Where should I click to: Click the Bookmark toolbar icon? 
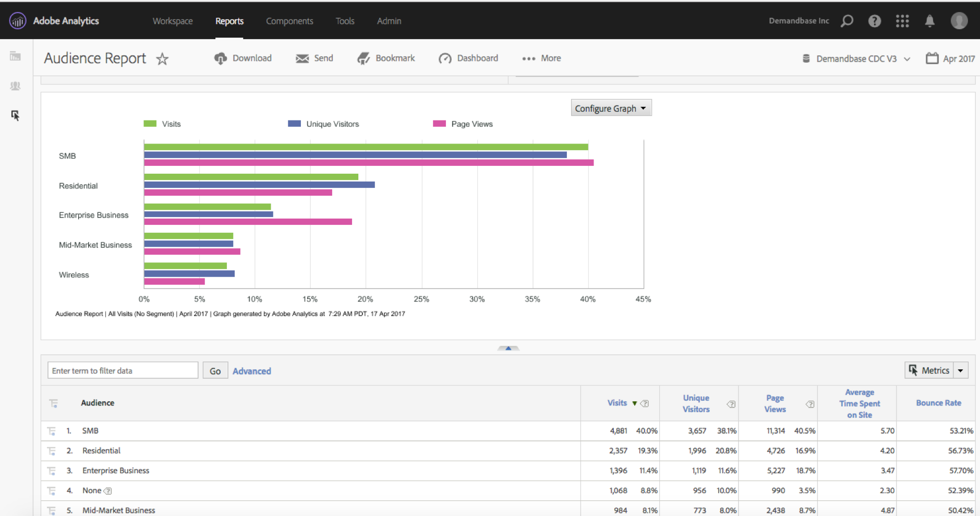[364, 58]
